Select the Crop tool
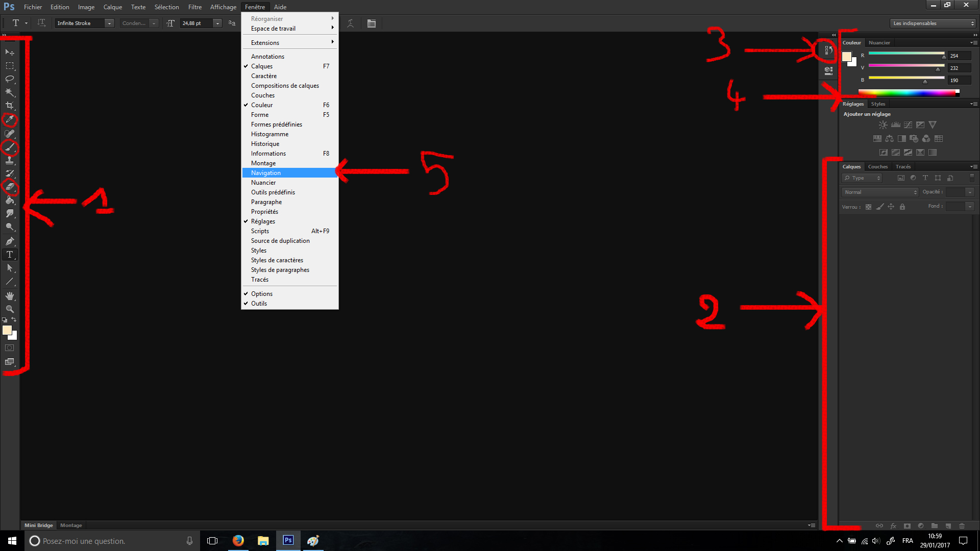980x551 pixels. click(10, 106)
